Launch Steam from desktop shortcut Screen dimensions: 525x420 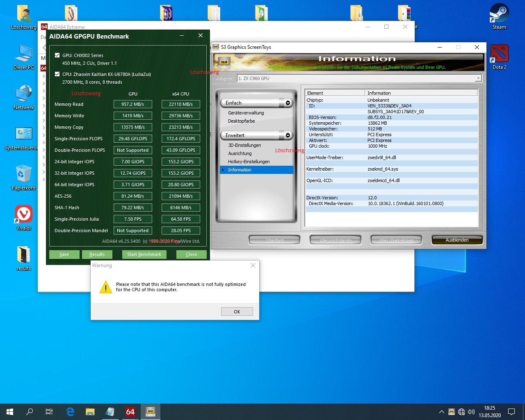[499, 17]
